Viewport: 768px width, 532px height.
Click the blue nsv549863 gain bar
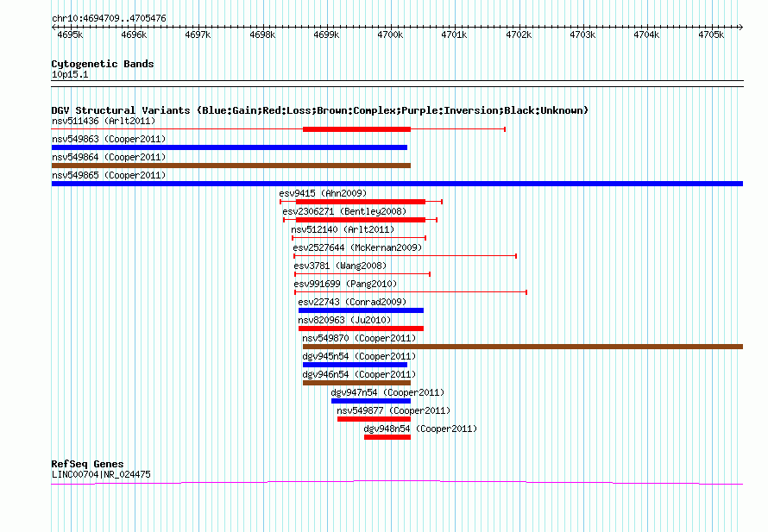[x=230, y=147]
